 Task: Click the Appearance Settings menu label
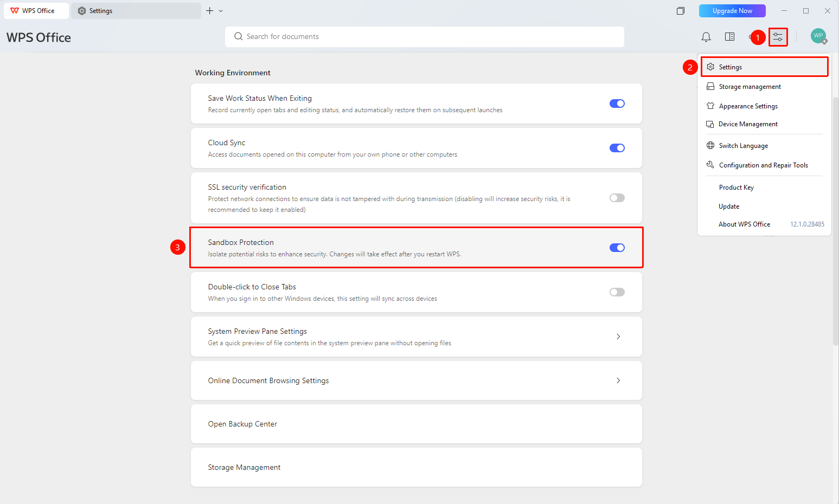[x=748, y=106]
